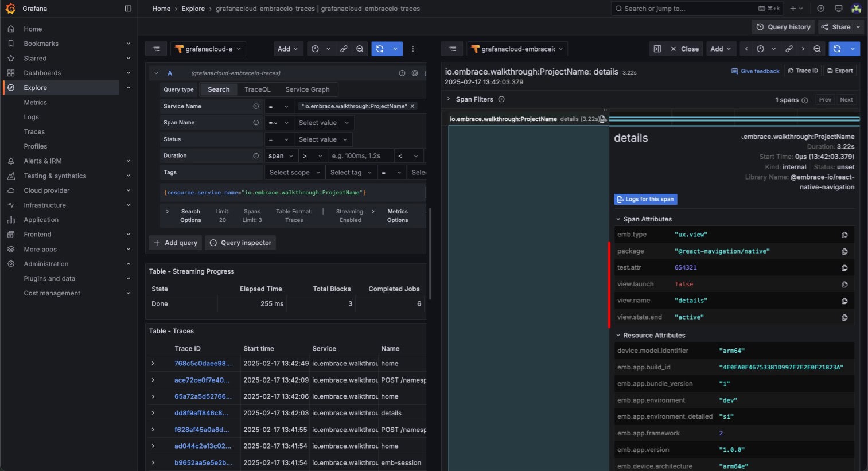Expand the Span Filters section
The width and height of the screenshot is (868, 471).
click(x=449, y=99)
